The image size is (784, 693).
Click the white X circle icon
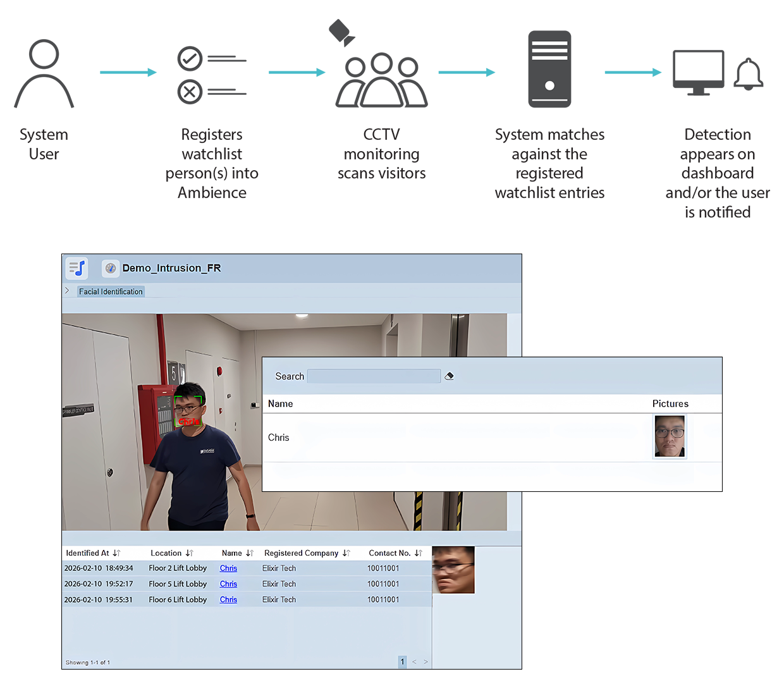click(190, 92)
